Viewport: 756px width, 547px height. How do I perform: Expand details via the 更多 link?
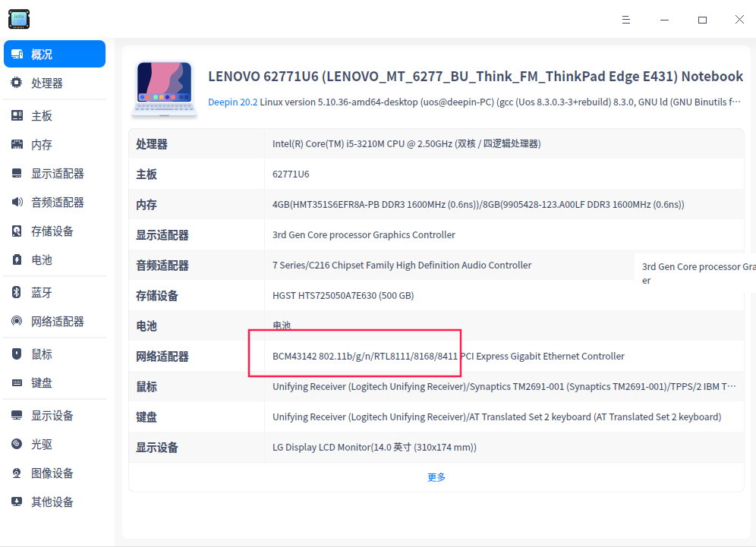coord(436,477)
